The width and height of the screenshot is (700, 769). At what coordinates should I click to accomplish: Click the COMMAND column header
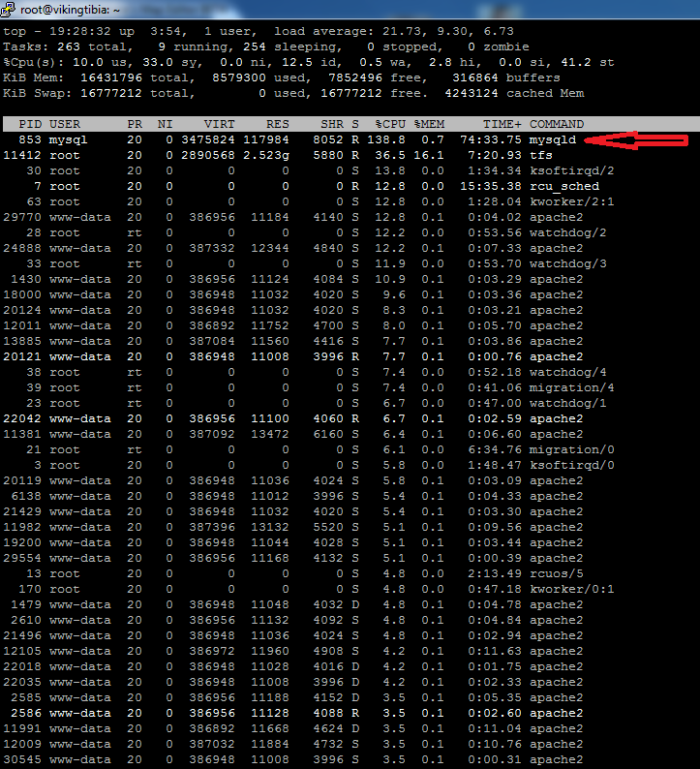pyautogui.click(x=557, y=124)
